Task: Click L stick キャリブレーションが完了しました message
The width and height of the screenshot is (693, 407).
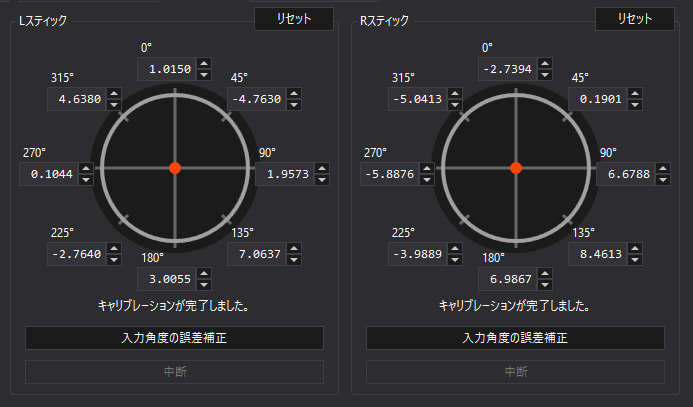Action: pyautogui.click(x=173, y=306)
